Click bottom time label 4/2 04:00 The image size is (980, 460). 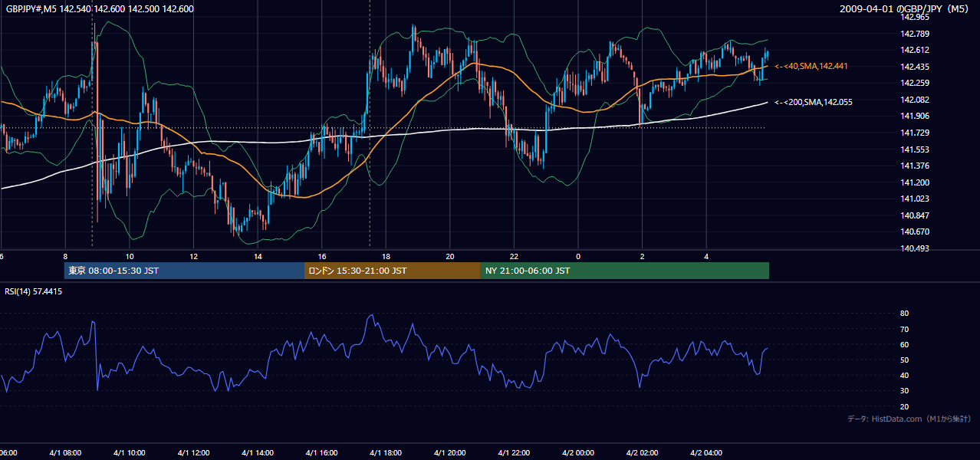tap(706, 453)
